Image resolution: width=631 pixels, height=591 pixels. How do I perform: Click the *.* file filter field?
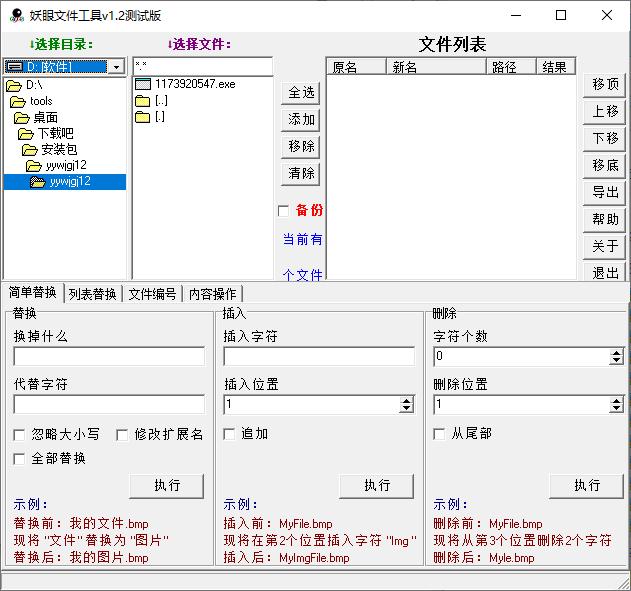[x=203, y=66]
